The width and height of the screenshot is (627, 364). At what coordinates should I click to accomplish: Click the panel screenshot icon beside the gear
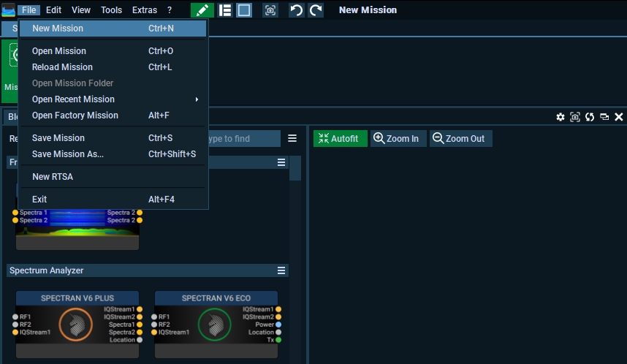coord(575,117)
